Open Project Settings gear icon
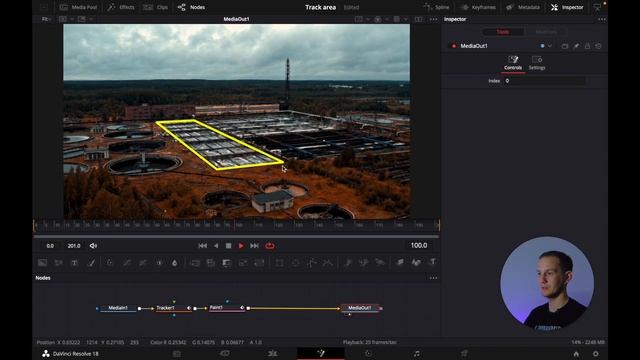 tap(596, 354)
